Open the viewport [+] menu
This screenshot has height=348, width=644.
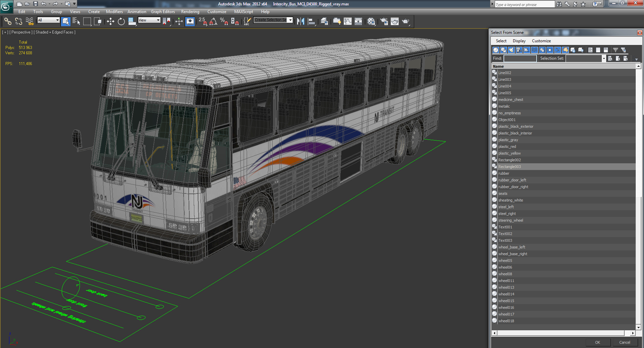tap(5, 32)
